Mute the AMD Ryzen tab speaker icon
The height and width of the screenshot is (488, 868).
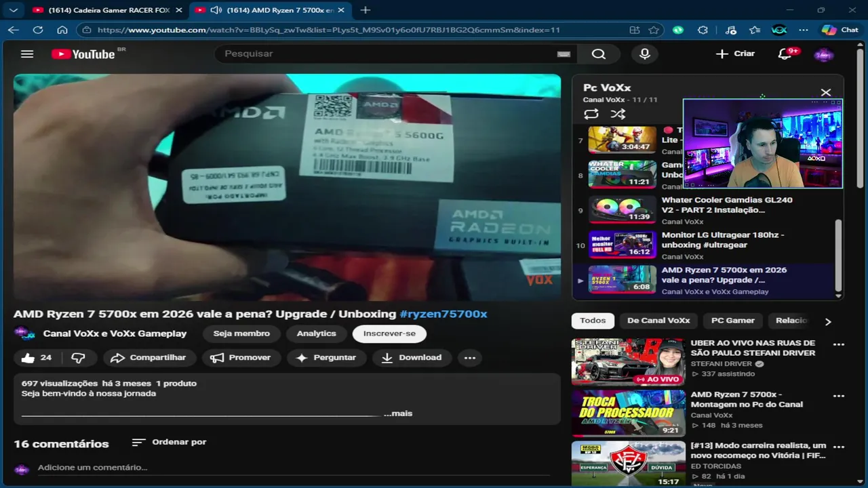tap(216, 10)
